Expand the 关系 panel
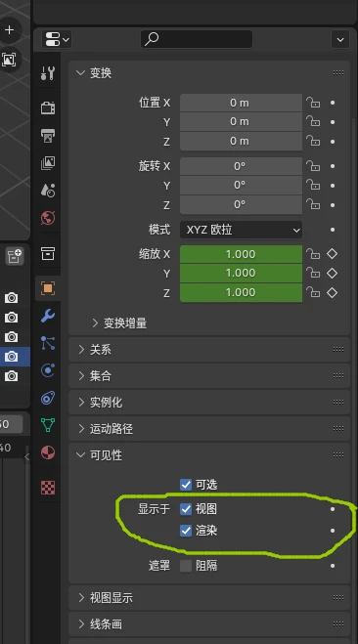The width and height of the screenshot is (358, 644). coord(209,350)
